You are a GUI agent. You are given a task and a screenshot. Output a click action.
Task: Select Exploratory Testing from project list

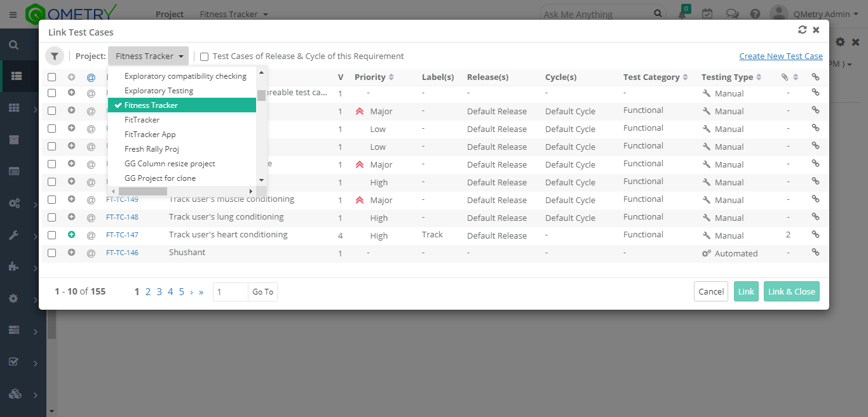159,91
